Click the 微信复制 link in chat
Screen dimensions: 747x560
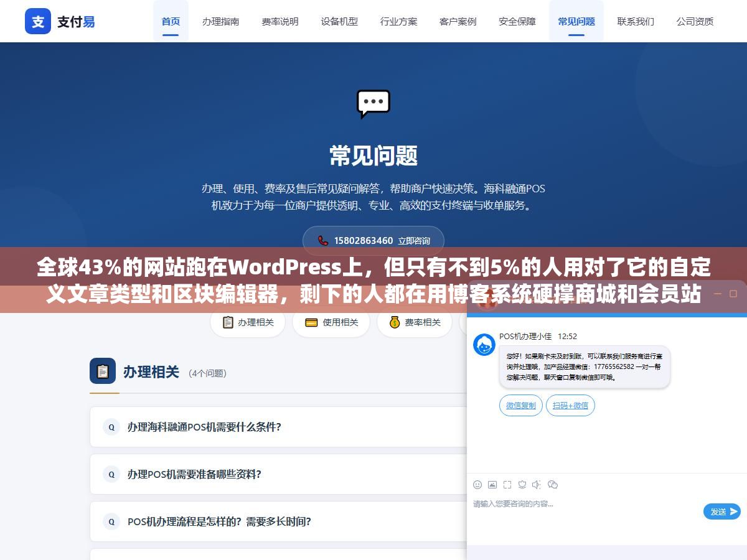pos(521,406)
